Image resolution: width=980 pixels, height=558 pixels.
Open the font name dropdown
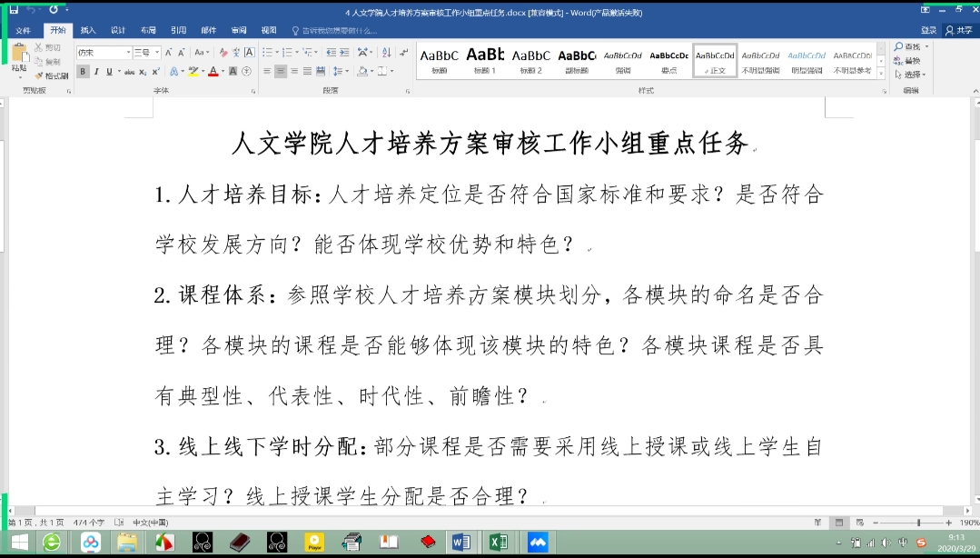tap(127, 53)
